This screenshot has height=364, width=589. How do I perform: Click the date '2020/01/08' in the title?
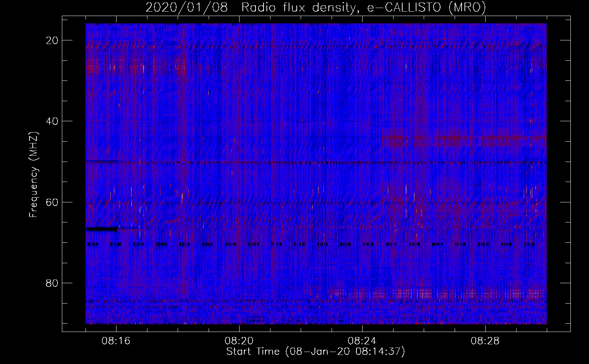click(187, 7)
